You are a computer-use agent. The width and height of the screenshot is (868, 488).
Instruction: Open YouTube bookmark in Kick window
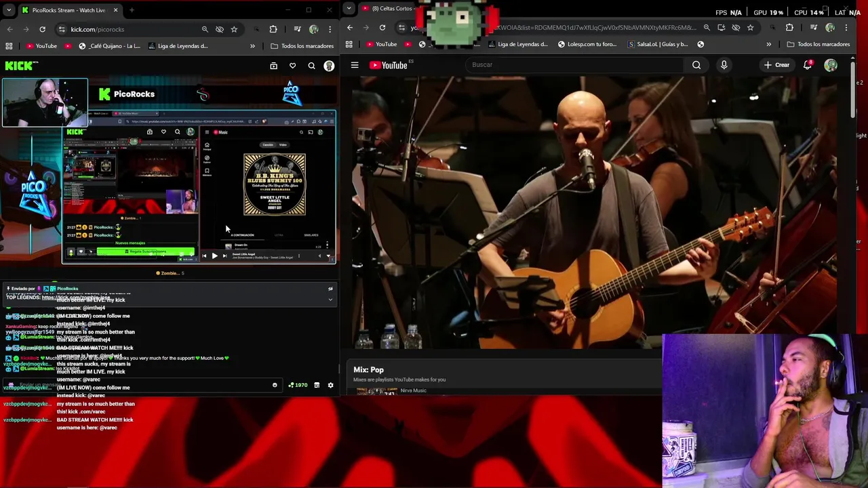click(x=41, y=46)
